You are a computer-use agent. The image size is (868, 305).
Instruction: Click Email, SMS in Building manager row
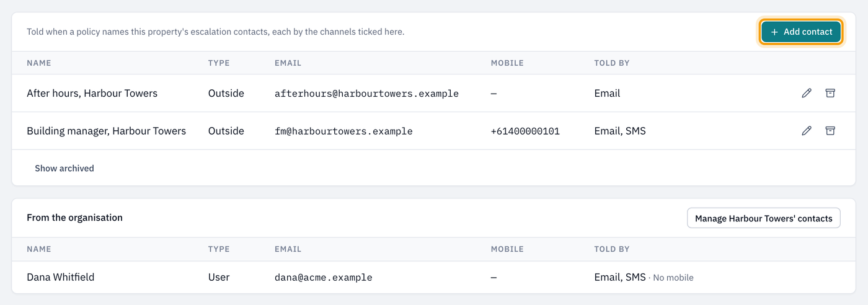pos(620,131)
